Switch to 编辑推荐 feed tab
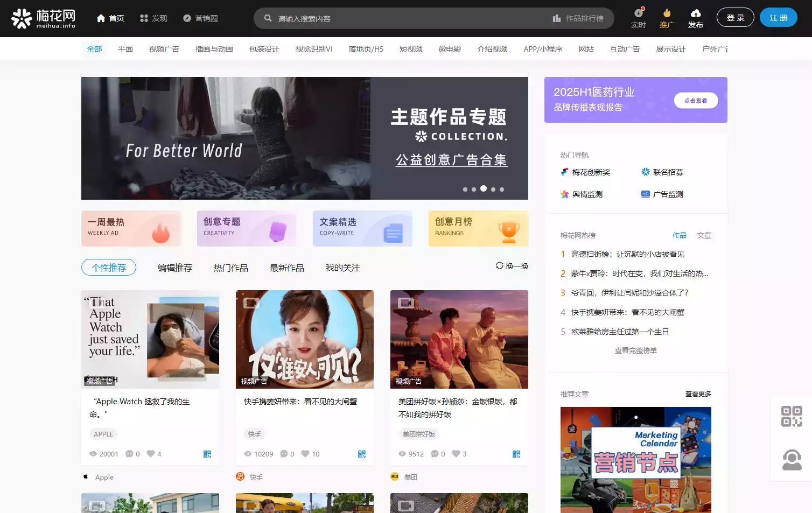The width and height of the screenshot is (812, 513). [x=175, y=268]
